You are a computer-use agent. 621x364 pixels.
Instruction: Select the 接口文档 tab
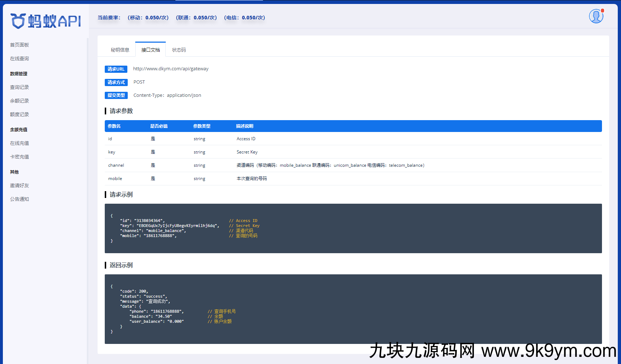tap(150, 50)
